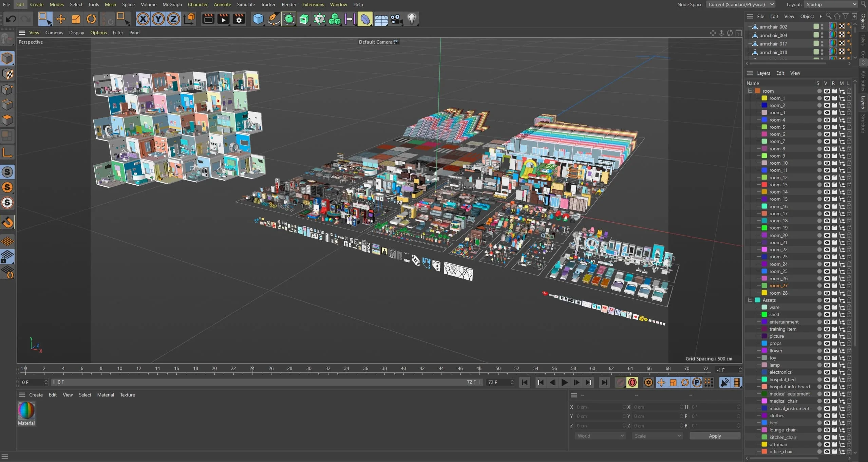Viewport: 868px width, 462px height.
Task: Click entertainment layer purple color swatch
Action: coord(765,322)
